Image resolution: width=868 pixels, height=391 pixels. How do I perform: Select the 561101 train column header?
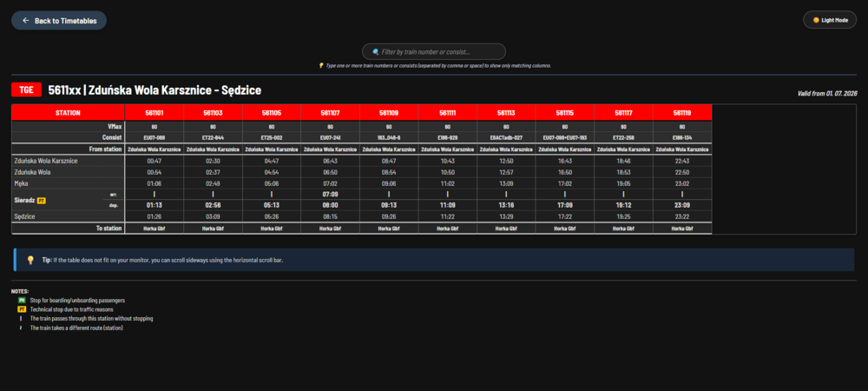[155, 113]
